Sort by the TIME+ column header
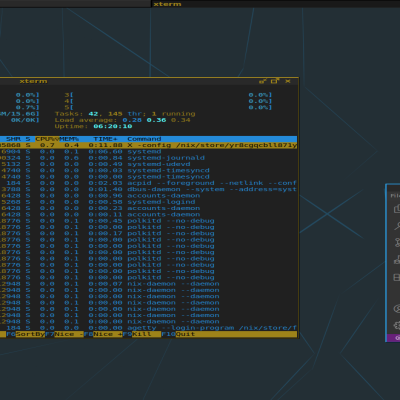Image resolution: width=400 pixels, height=400 pixels. coord(105,139)
